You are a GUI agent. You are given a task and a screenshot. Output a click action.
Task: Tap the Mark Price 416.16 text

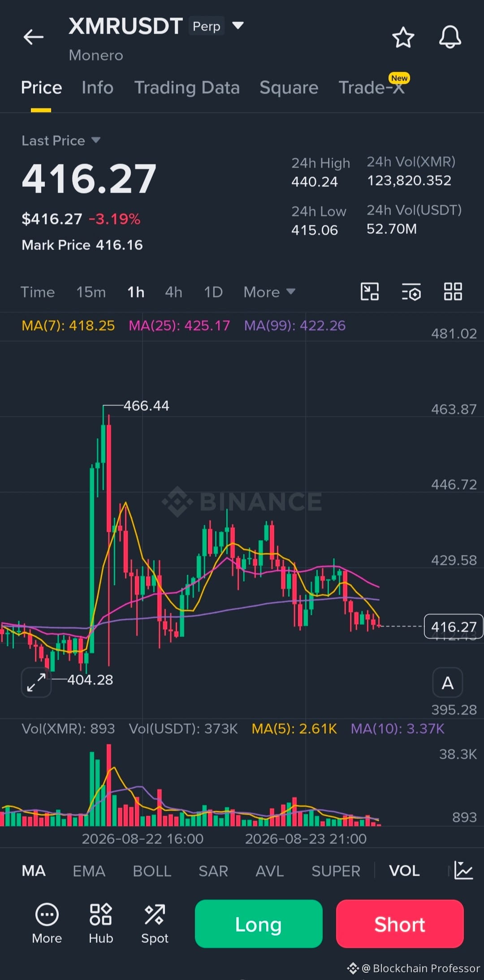tap(82, 245)
